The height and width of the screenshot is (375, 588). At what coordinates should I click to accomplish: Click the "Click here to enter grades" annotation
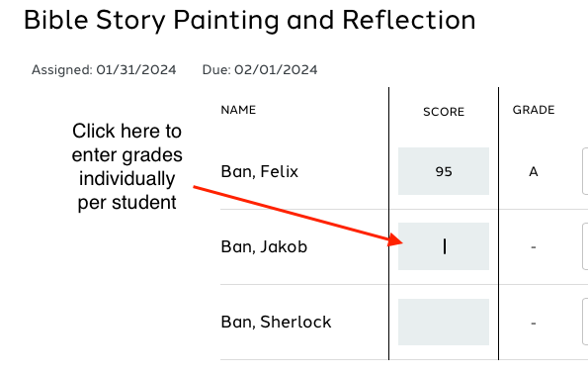[x=127, y=166]
